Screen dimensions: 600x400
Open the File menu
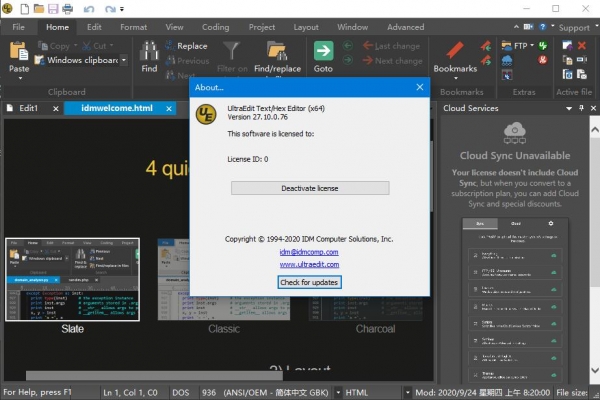18,27
